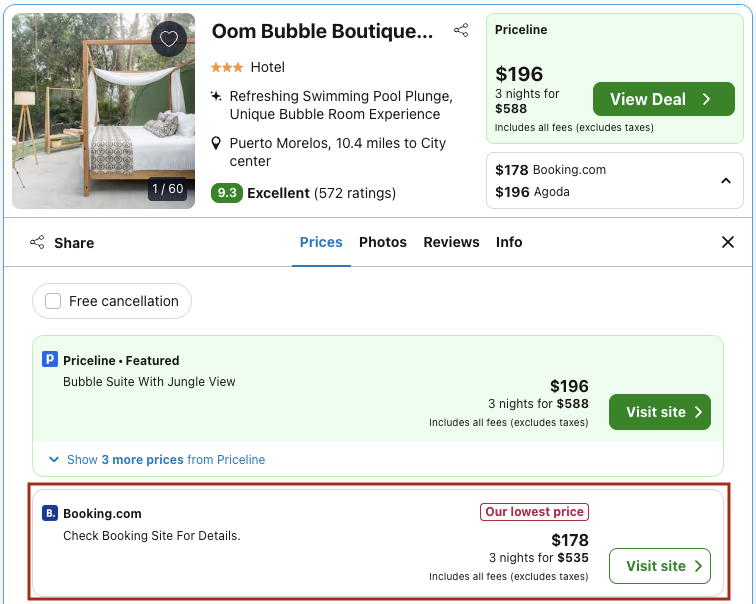This screenshot has height=604, width=756.
Task: Save hotel with the heart icon
Action: tap(169, 39)
